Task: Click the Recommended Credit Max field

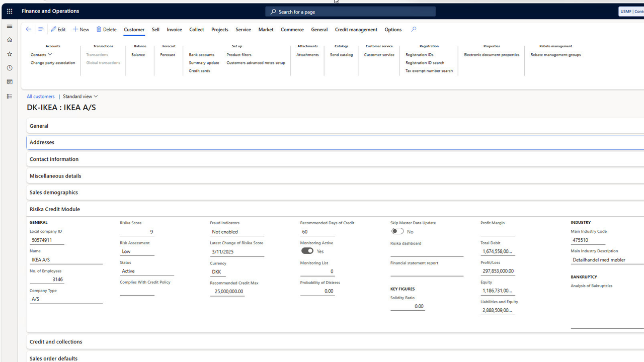Action: pyautogui.click(x=227, y=292)
